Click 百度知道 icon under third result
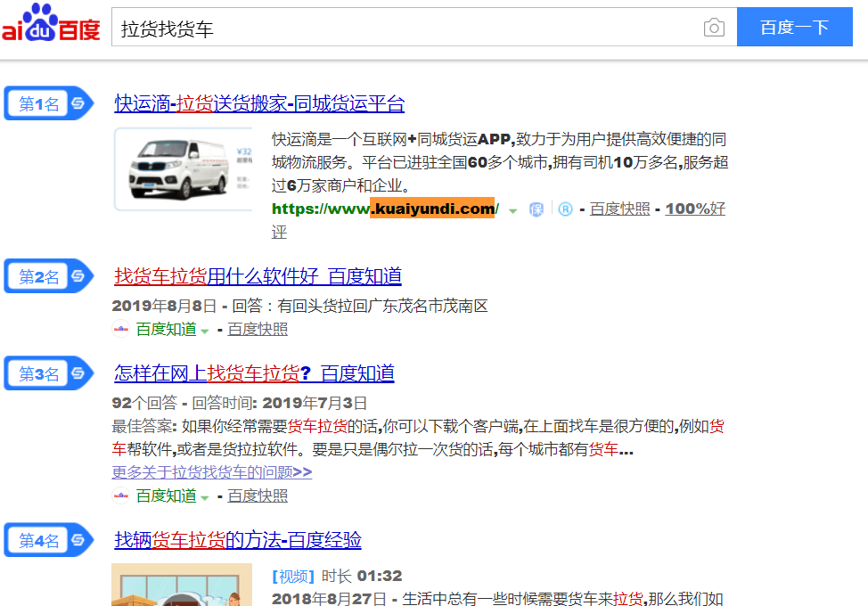Viewport: 868px width, 606px height. (x=120, y=495)
